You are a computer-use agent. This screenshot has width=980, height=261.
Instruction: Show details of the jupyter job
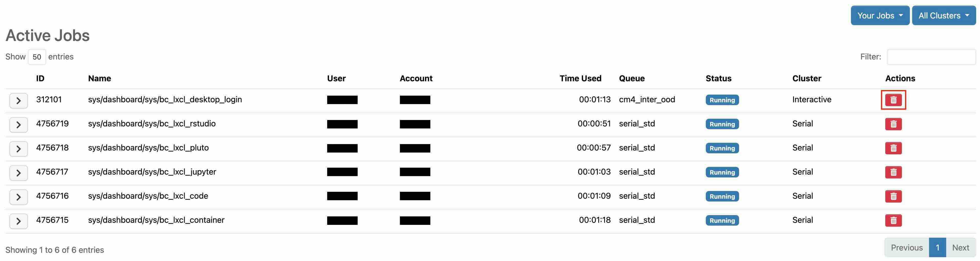(x=18, y=173)
